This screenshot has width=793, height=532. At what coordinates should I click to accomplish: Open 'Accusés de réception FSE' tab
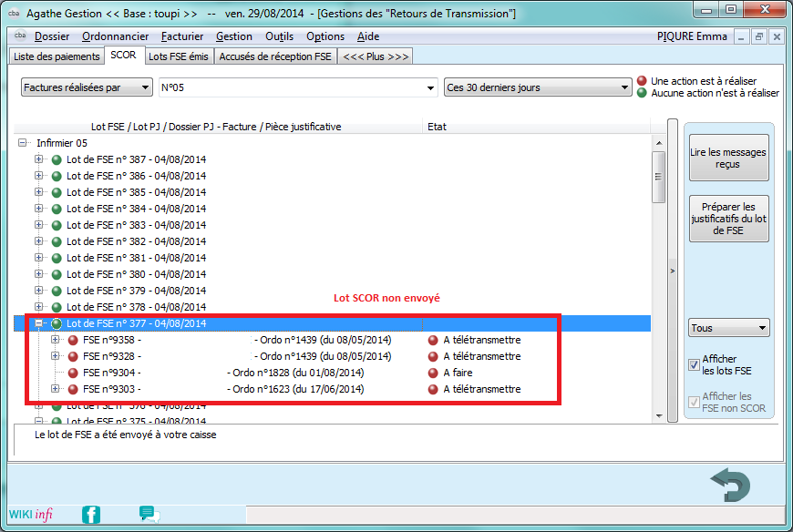pos(275,56)
